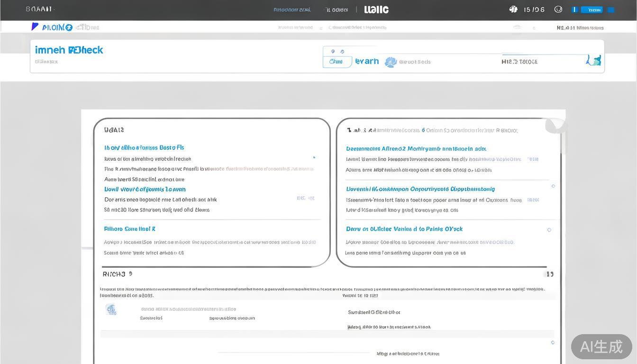Image resolution: width=637 pixels, height=364 pixels.
Task: Click the "AI生成" watermark badge
Action: coord(601,346)
